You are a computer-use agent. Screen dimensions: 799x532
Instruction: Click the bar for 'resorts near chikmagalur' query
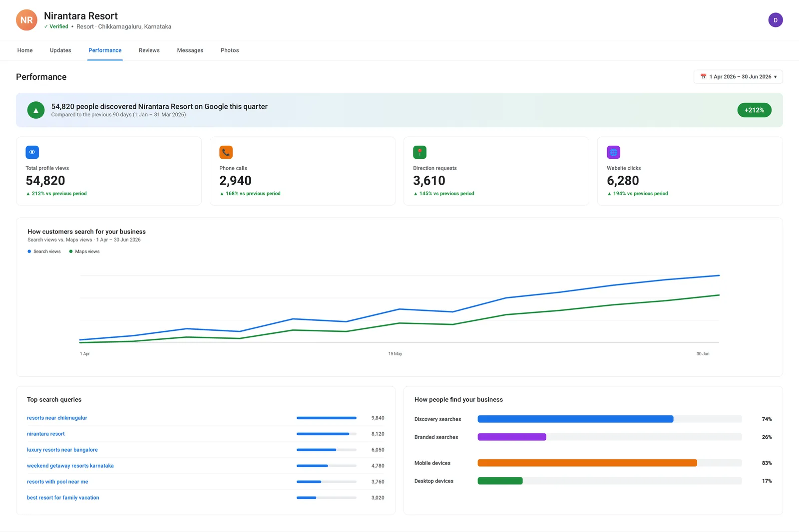tap(327, 418)
